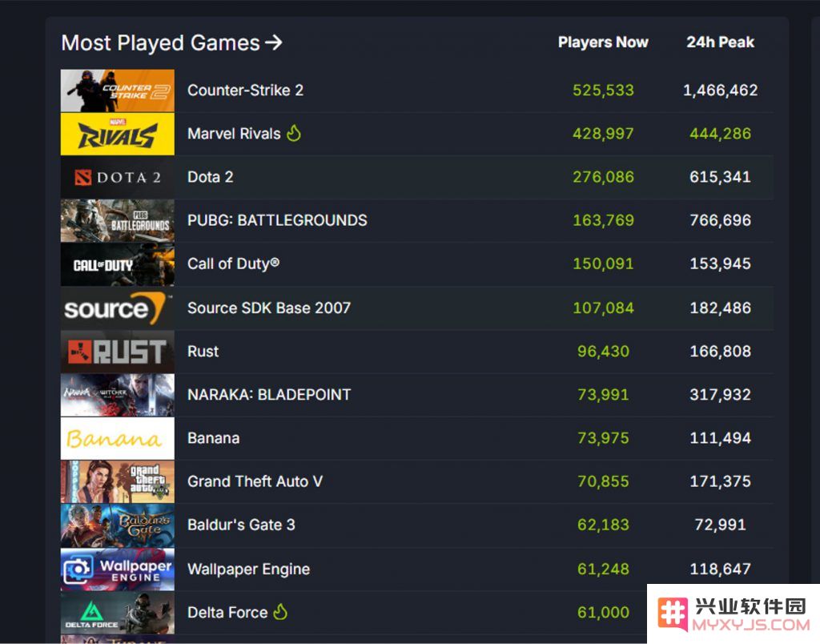Click Banana's 24h peak 111,494
The image size is (820, 644).
(x=720, y=438)
